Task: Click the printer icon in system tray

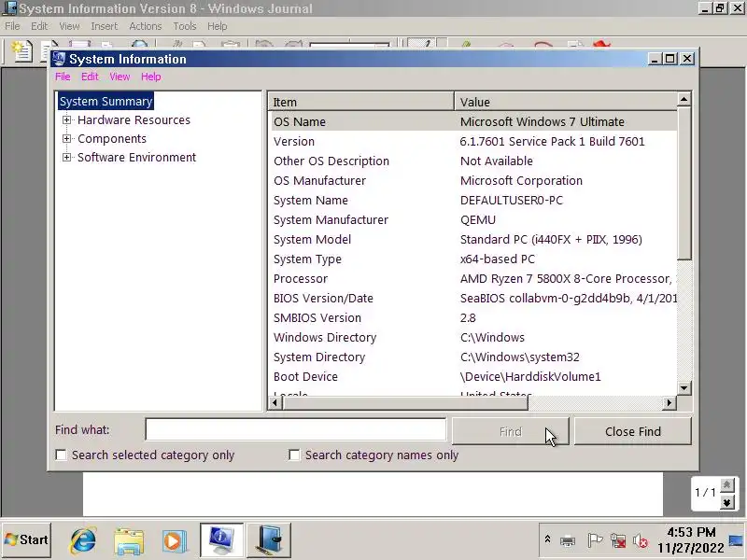Action: coord(568,541)
